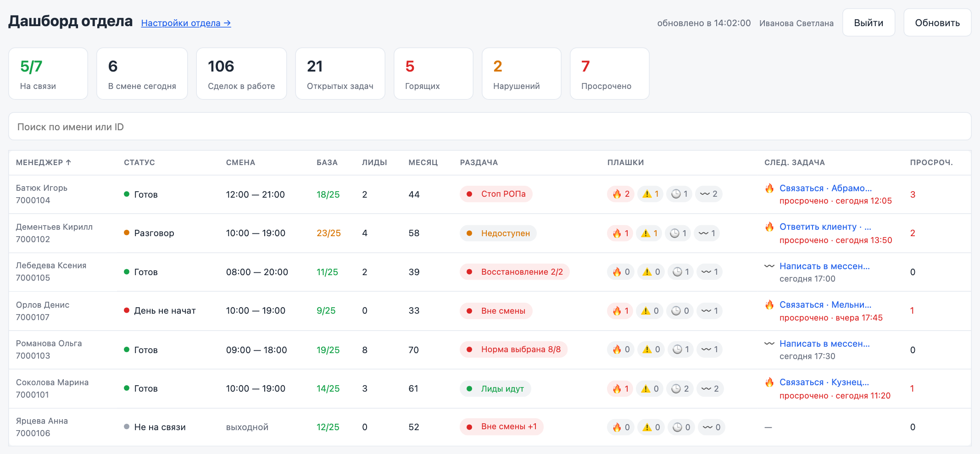Select the Нарушений summary card
The image size is (980, 454).
[522, 73]
